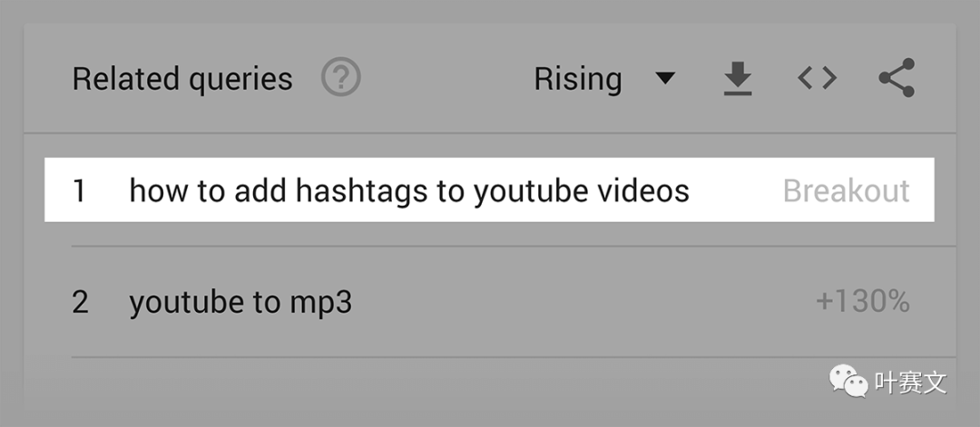Viewport: 980px width, 427px height.
Task: Open the help tooltip beside Related queries
Action: coord(340,77)
